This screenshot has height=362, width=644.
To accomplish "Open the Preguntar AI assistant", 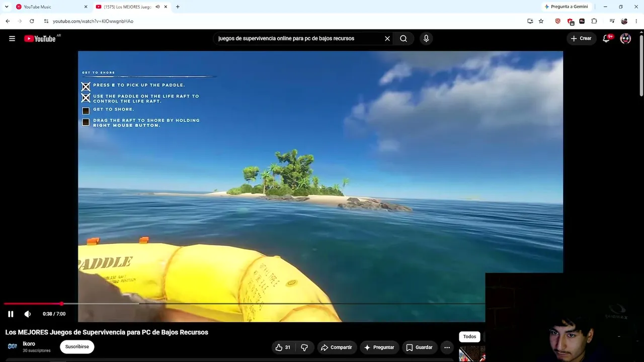I will tap(379, 347).
